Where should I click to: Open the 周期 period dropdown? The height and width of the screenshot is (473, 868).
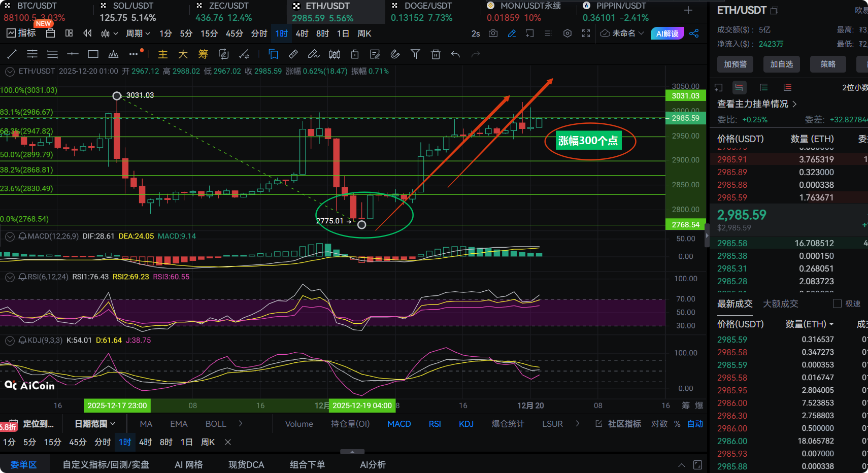(x=138, y=33)
